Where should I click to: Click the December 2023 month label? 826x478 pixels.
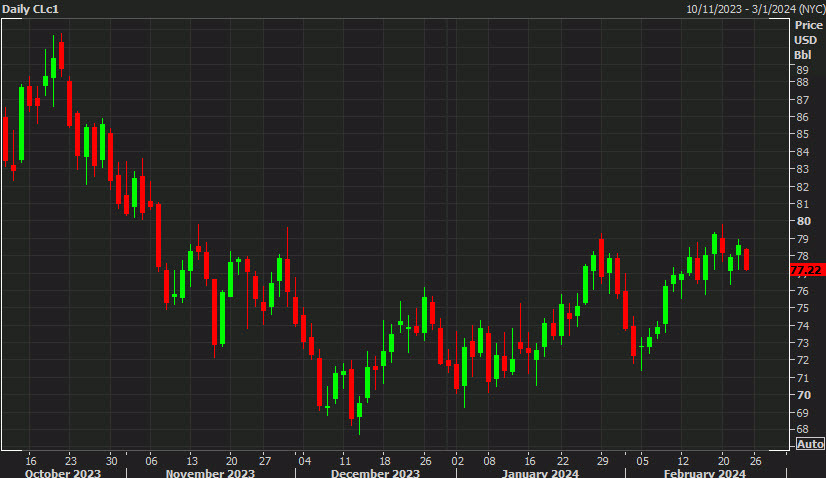(x=375, y=473)
